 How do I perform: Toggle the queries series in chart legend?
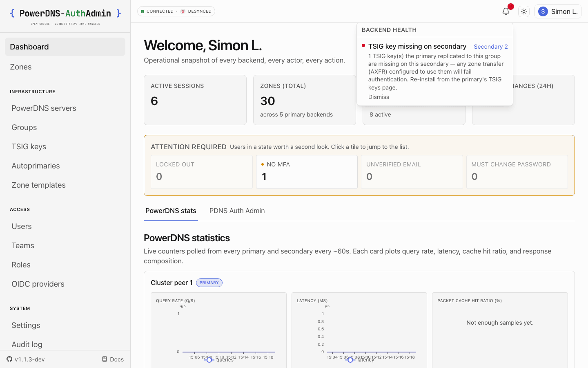[219, 360]
